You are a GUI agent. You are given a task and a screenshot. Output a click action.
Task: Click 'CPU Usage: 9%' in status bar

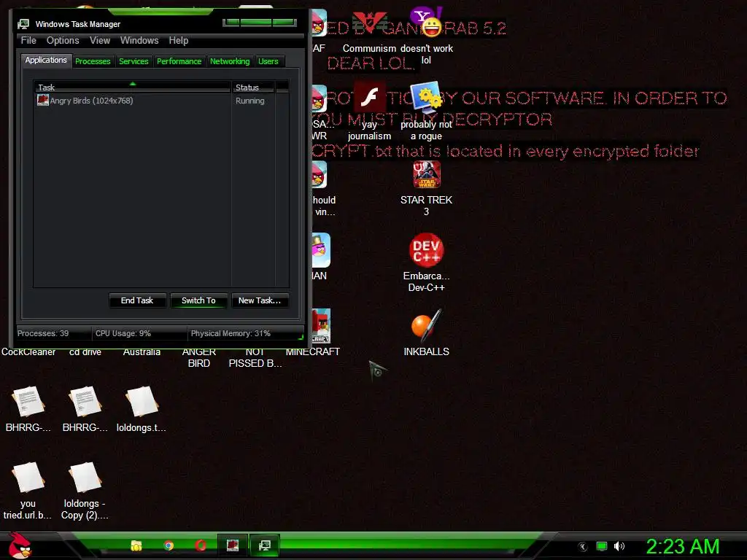click(123, 333)
